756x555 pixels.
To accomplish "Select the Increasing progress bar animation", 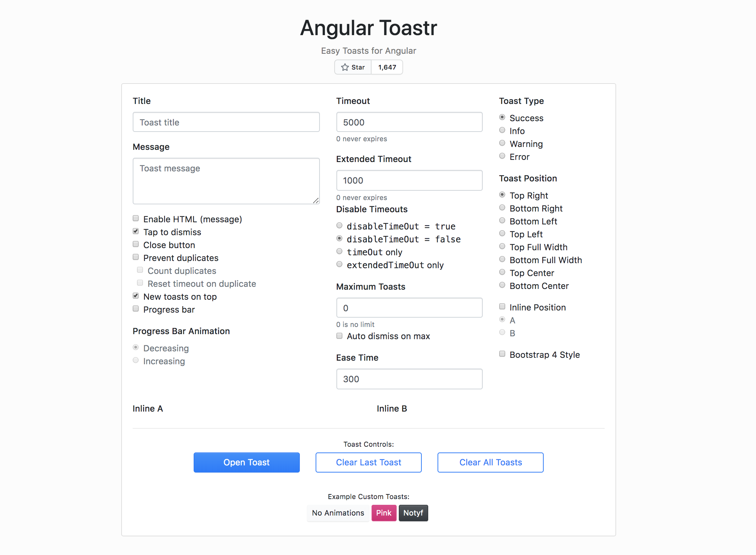I will click(x=136, y=361).
